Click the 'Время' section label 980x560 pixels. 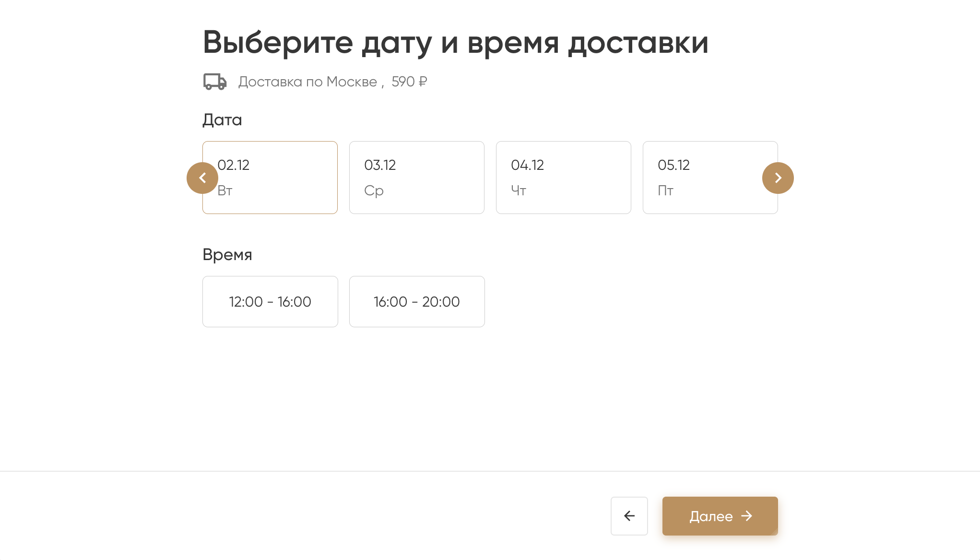click(x=227, y=254)
